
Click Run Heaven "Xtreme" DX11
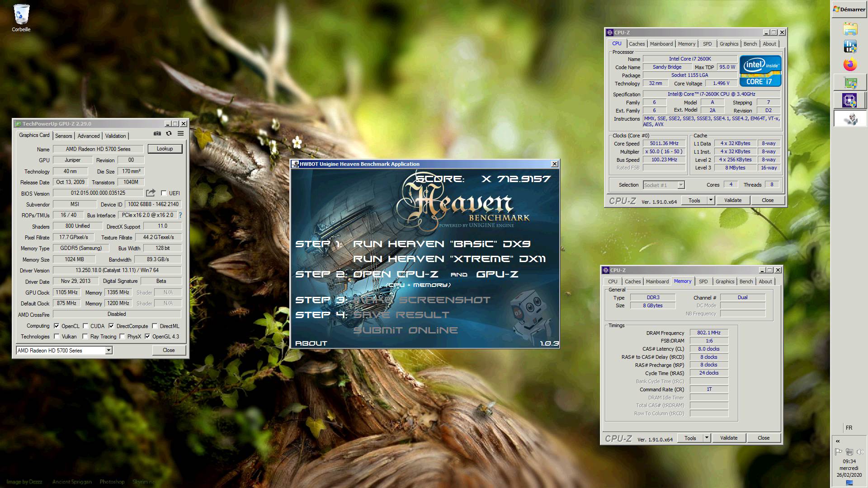pyautogui.click(x=449, y=258)
